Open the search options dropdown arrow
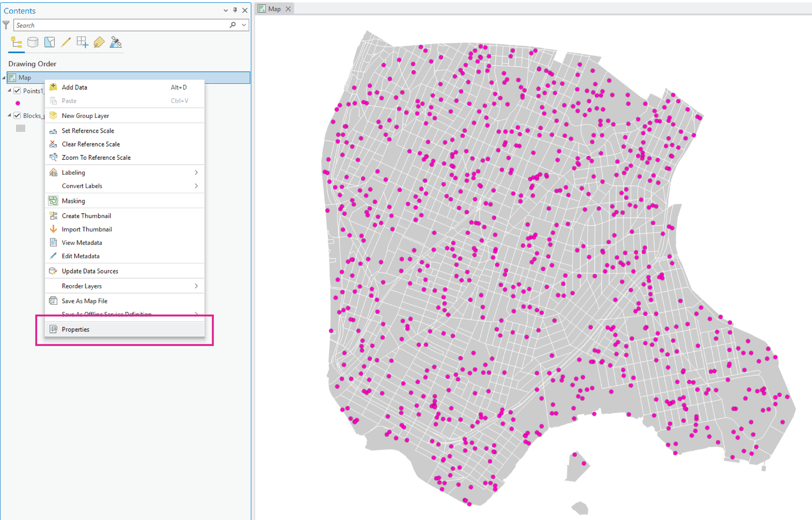The image size is (812, 520). coord(244,25)
